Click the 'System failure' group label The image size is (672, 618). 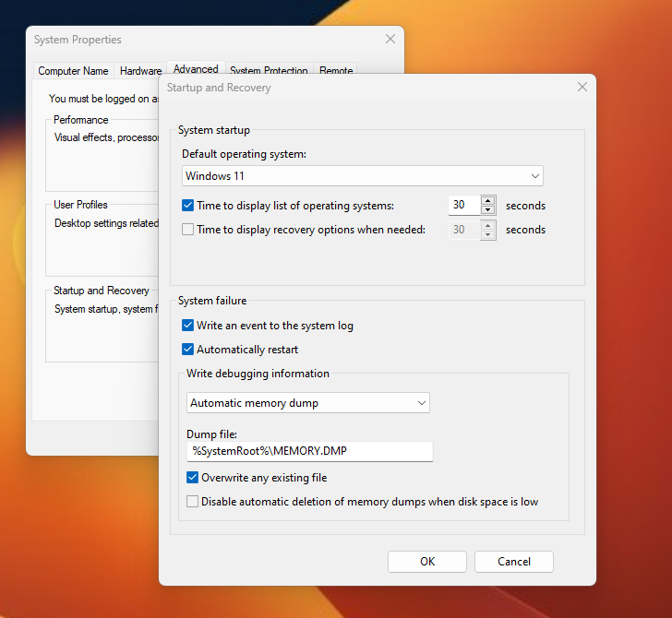tap(212, 301)
